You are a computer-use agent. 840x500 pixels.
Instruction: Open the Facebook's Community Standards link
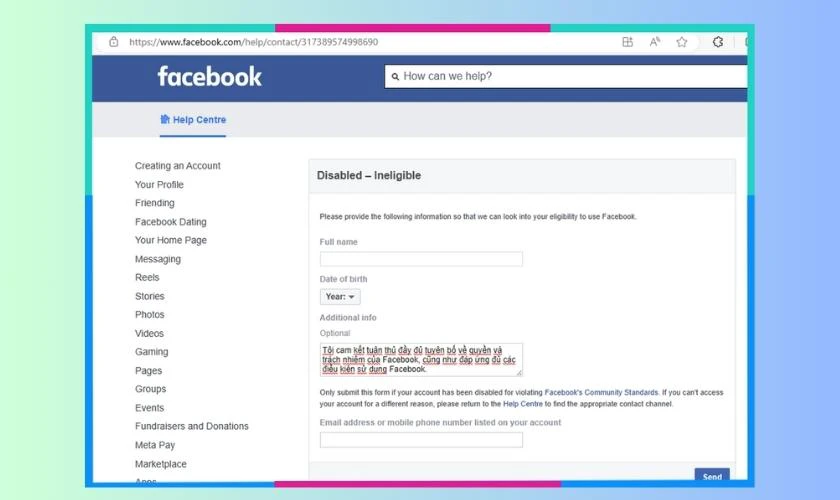coord(601,392)
